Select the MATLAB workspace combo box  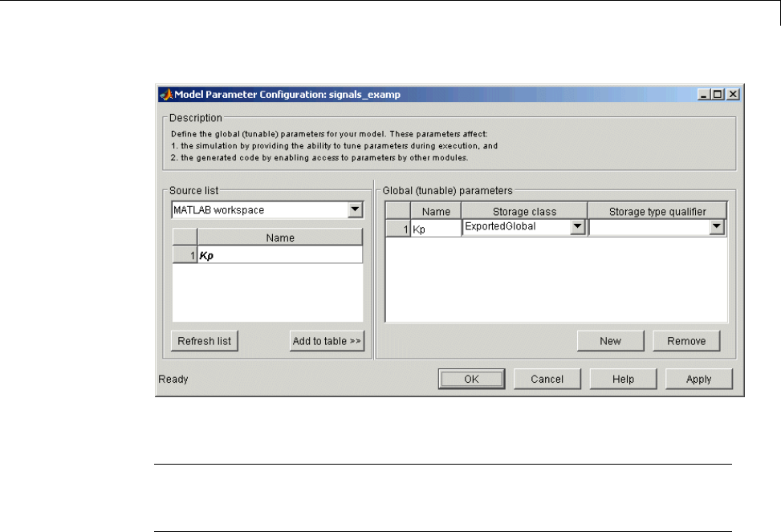(267, 209)
